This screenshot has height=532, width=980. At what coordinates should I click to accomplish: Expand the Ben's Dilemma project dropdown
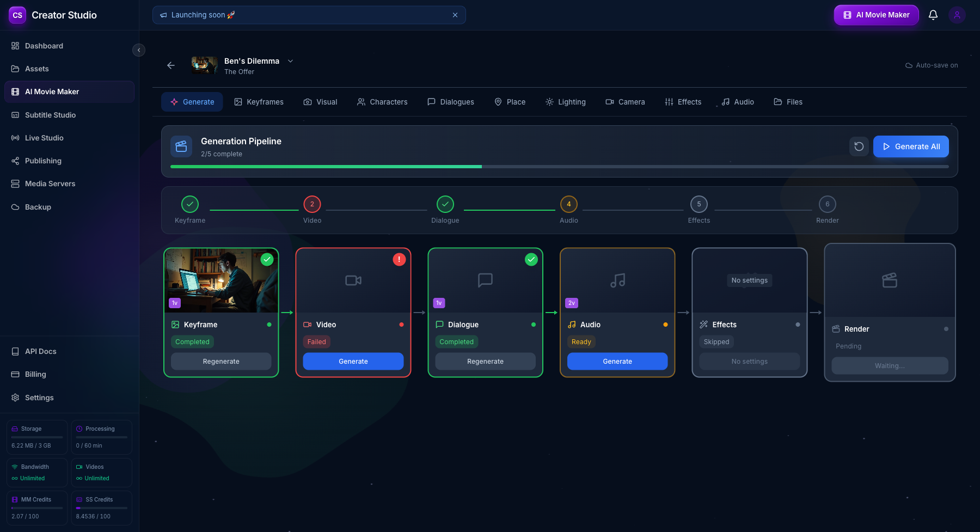point(291,60)
